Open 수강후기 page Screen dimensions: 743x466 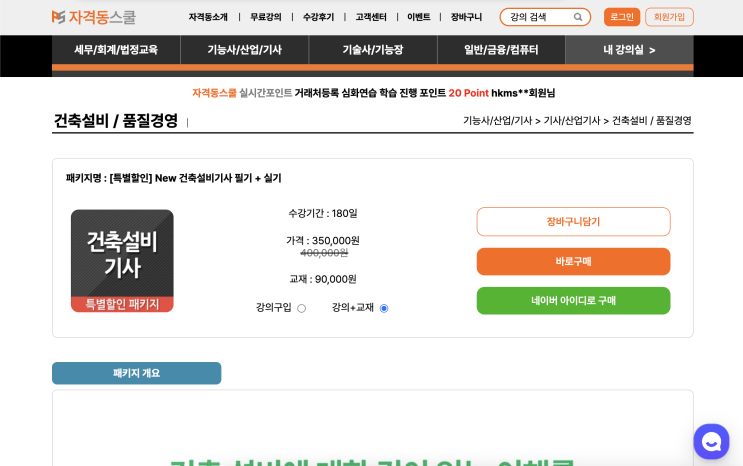point(318,17)
